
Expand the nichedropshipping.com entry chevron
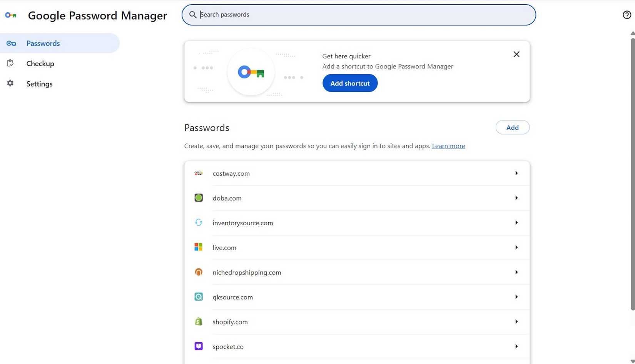516,272
